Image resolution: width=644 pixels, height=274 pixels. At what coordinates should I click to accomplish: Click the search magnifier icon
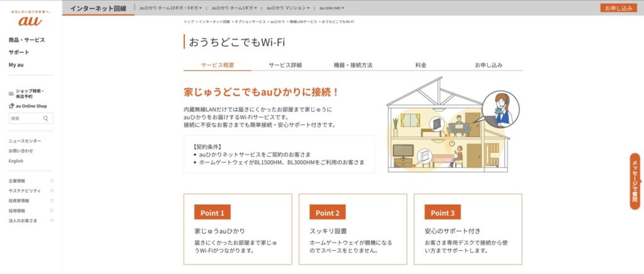[x=45, y=119]
